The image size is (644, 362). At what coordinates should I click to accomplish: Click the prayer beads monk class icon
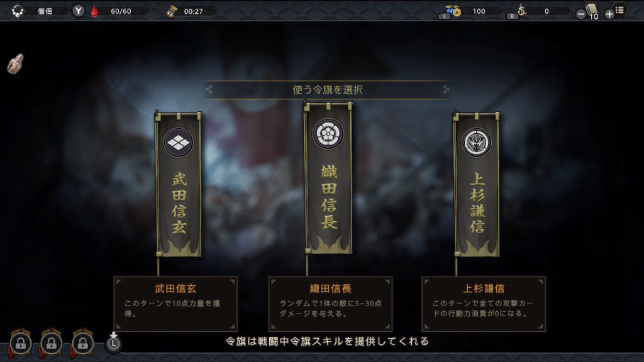pos(17,11)
